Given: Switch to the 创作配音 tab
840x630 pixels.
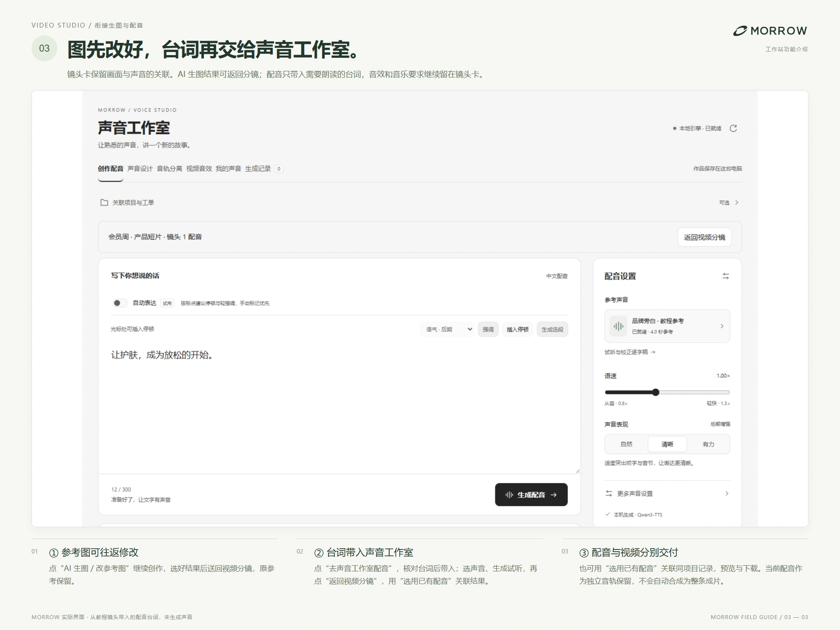Looking at the screenshot, I should [111, 169].
